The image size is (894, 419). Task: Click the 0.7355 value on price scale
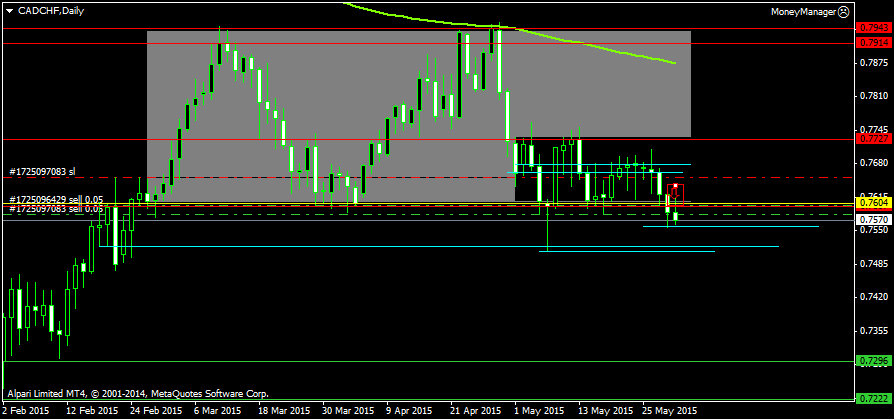click(873, 331)
